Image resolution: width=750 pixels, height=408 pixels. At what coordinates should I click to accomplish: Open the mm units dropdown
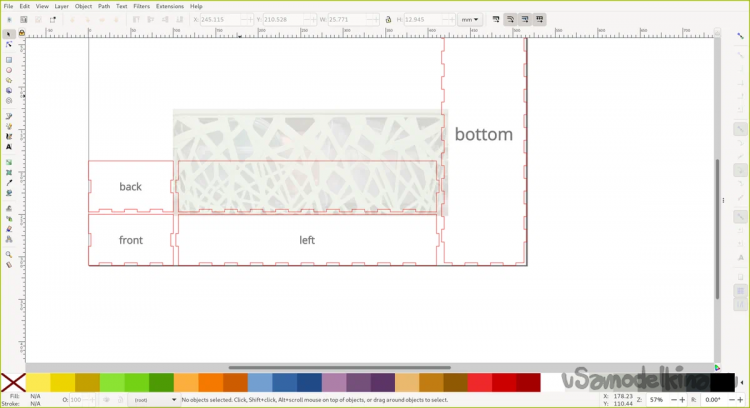coord(468,19)
